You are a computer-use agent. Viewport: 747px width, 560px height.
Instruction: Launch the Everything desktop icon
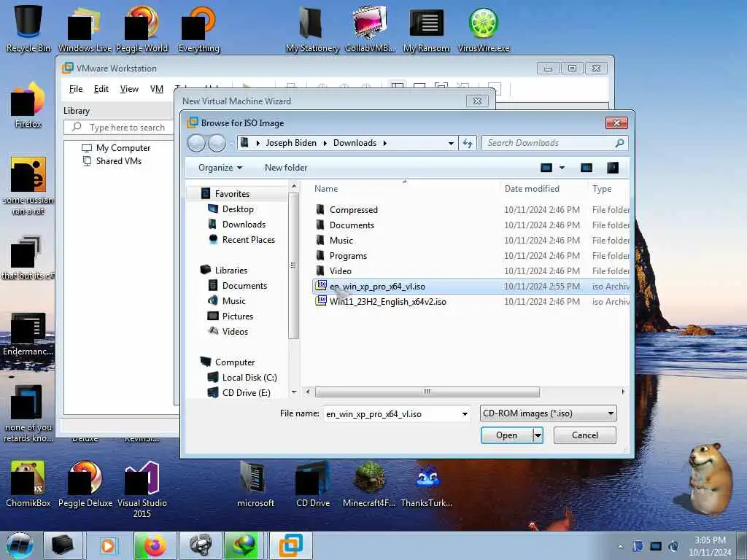coord(198,28)
